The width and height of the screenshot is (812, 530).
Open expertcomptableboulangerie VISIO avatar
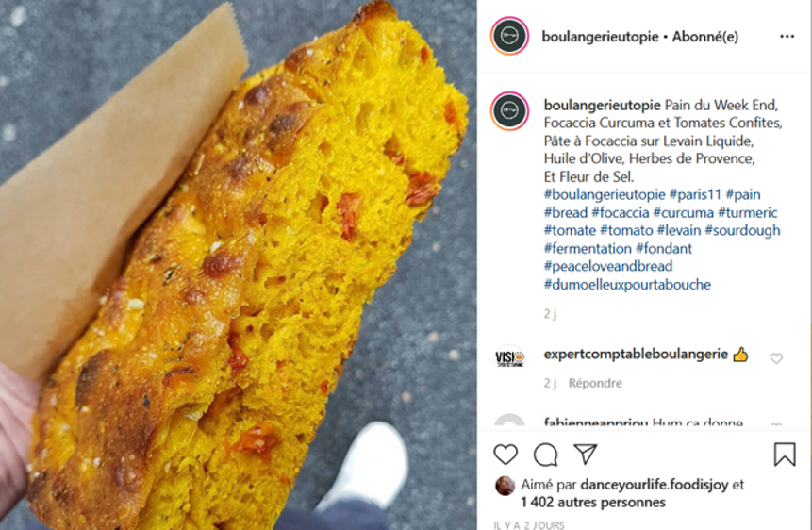509,358
